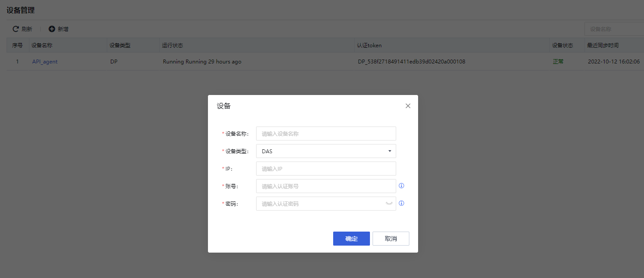Click the row number 1 link
This screenshot has height=278, width=644.
click(x=17, y=61)
